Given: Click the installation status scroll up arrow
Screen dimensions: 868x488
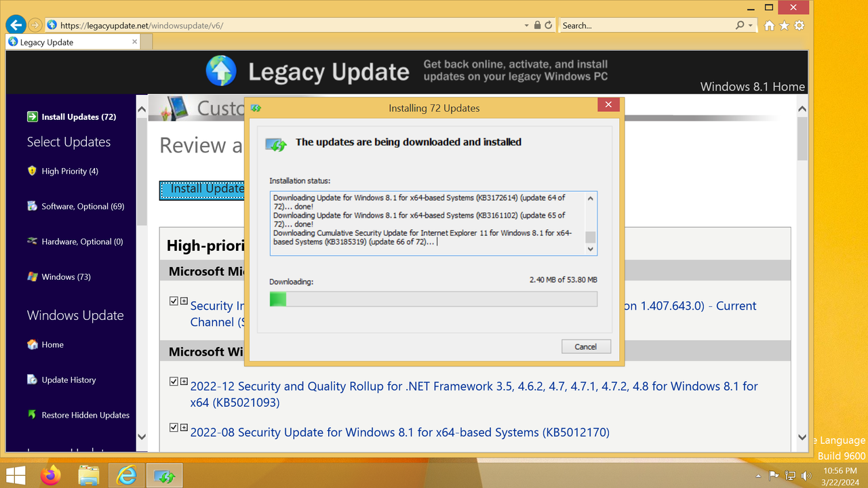Looking at the screenshot, I should coord(591,199).
